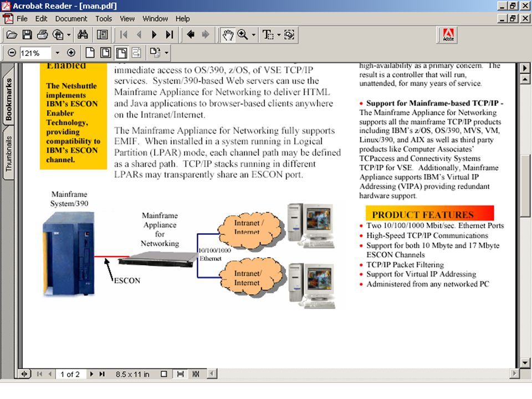532x399 pixels.
Task: Print the document with the printer icon
Action: pos(43,34)
